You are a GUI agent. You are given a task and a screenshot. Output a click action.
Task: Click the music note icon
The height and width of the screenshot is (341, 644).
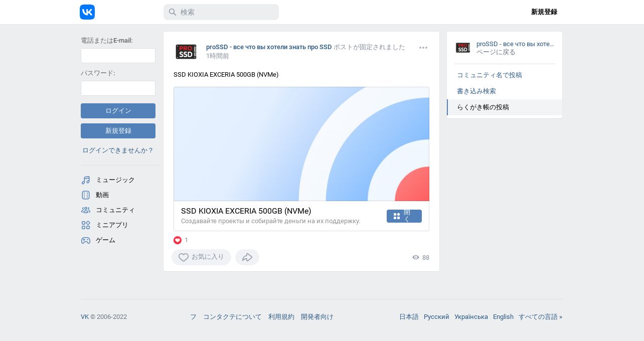tap(86, 180)
